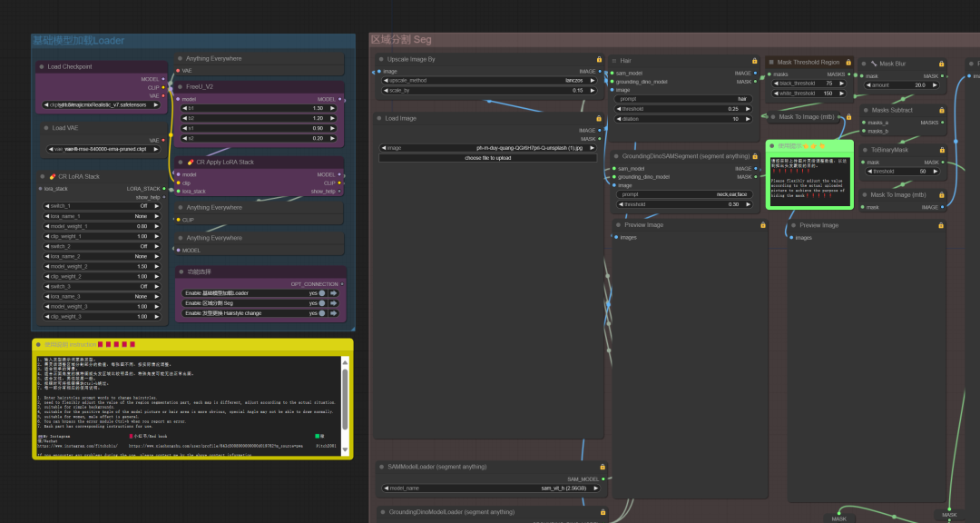Screen dimensions: 980x523
Task: Click jump arrow for Enable 区域分割 Seg
Action: pos(334,302)
